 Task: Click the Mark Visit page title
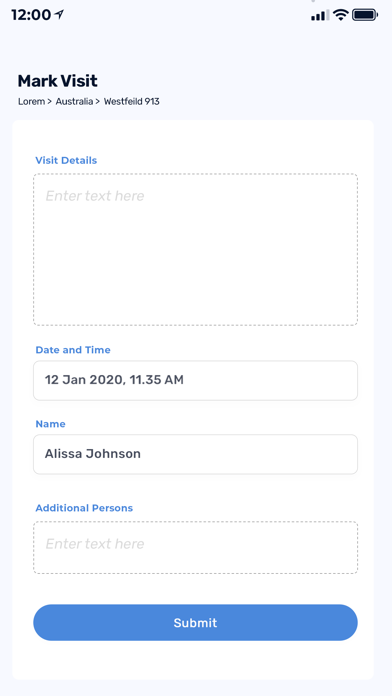[58, 81]
